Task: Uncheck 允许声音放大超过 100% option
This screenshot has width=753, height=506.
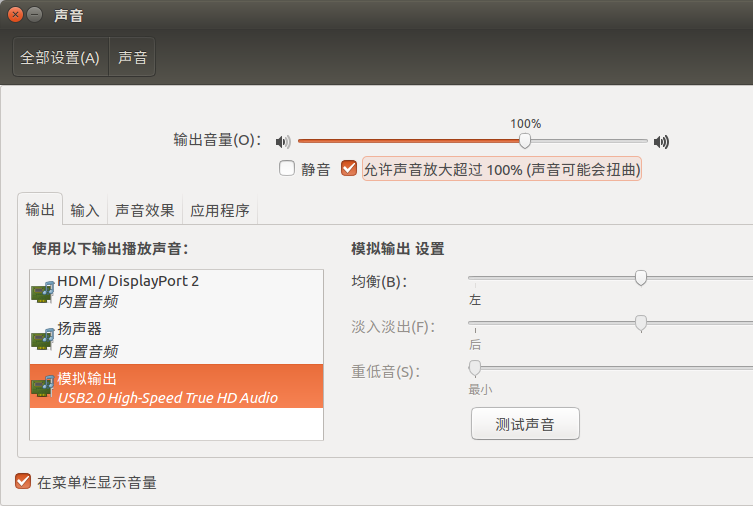Action: pyautogui.click(x=349, y=169)
